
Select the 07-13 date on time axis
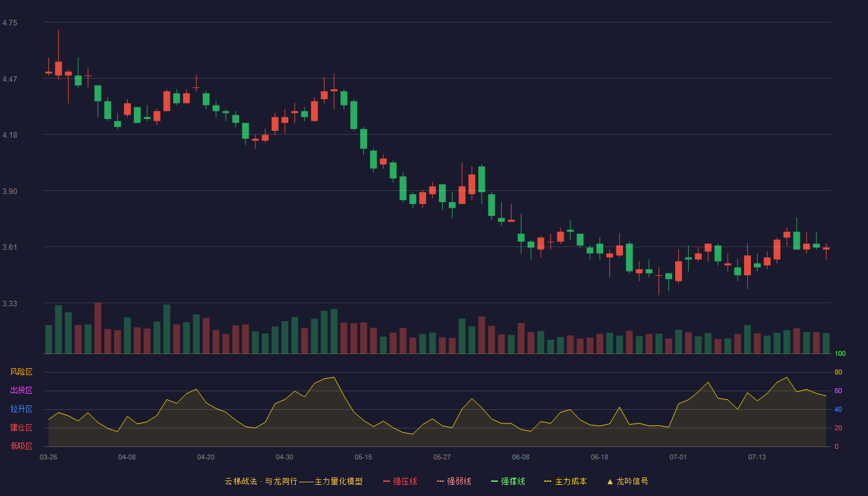[x=757, y=457]
